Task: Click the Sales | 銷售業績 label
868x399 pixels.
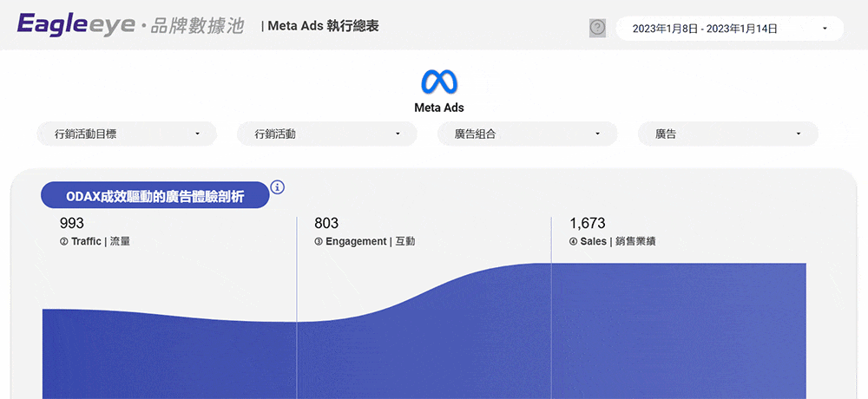Action: 613,242
